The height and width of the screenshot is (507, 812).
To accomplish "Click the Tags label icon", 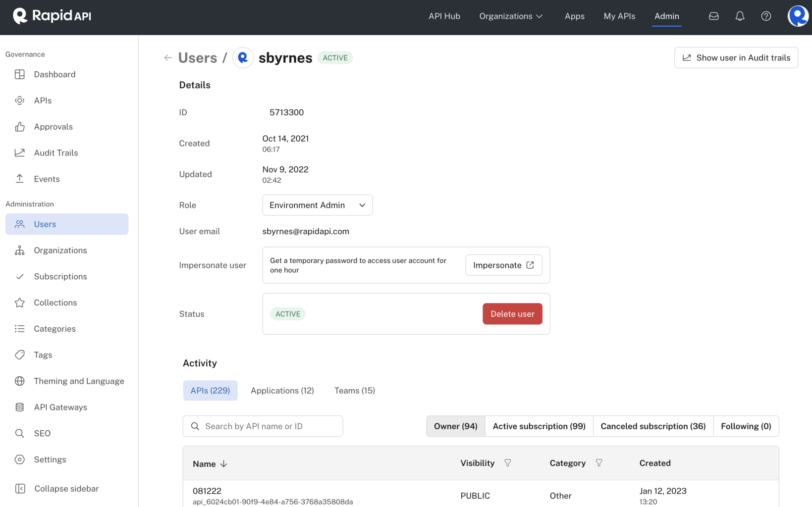I will [20, 355].
